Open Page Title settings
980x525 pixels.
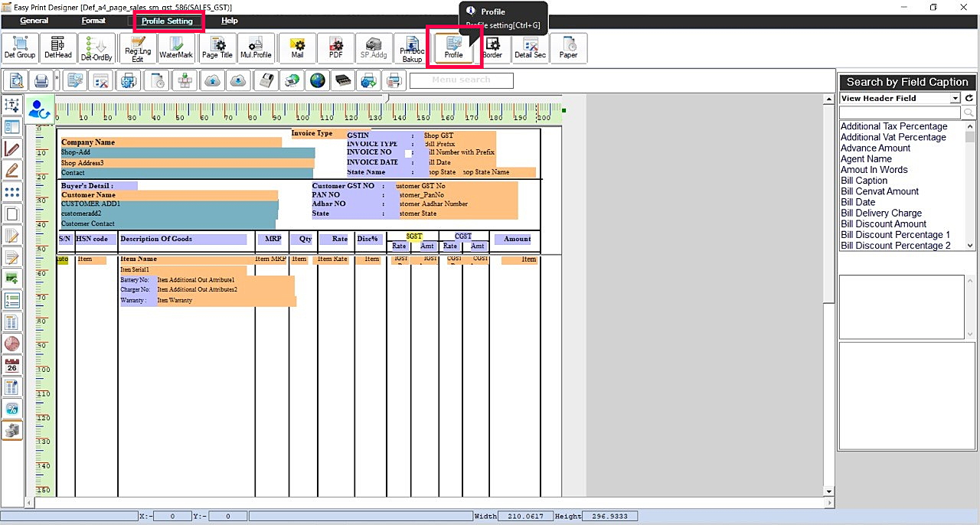217,48
